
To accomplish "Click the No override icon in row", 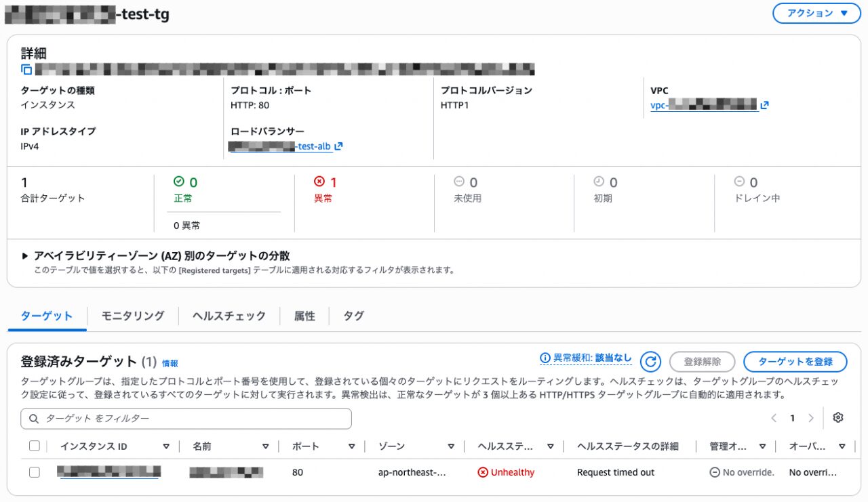I will 715,472.
